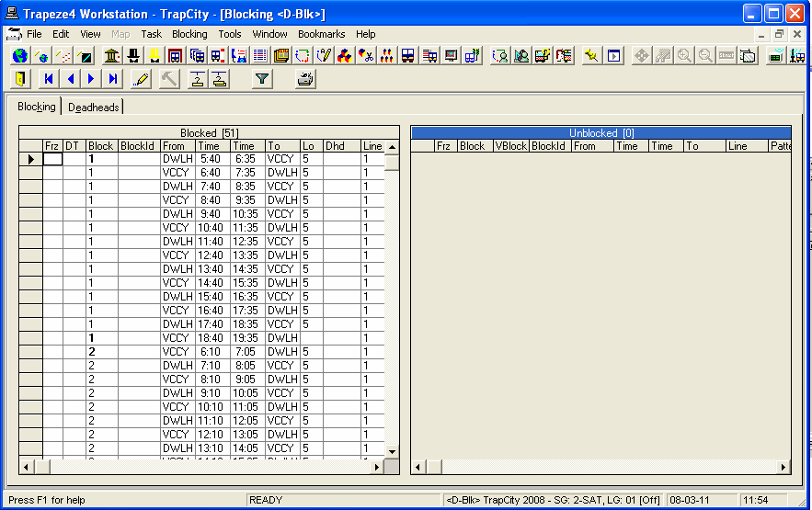This screenshot has height=510, width=812.
Task: Go to first record with navigation arrow
Action: [49, 79]
